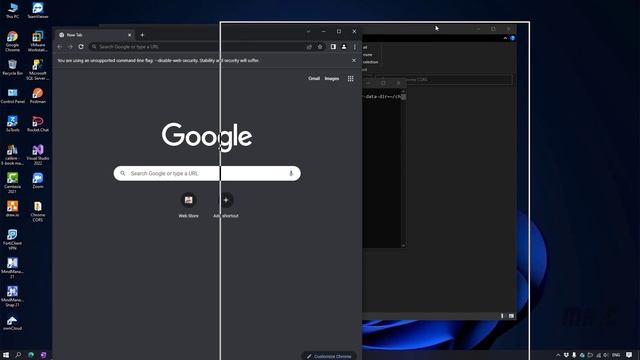Screen dimensions: 640x360
Task: Open Camtasia 2021 desktop icon
Action: [12, 183]
